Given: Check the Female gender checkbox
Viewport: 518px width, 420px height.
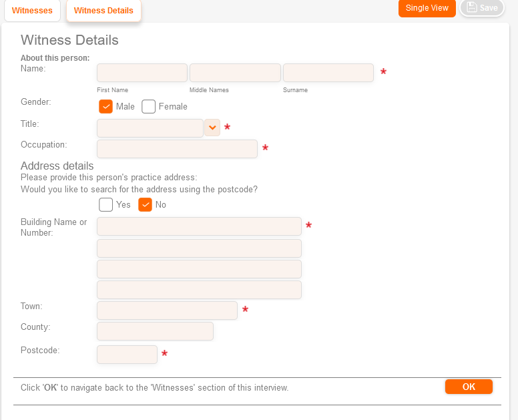Looking at the screenshot, I should [x=148, y=106].
